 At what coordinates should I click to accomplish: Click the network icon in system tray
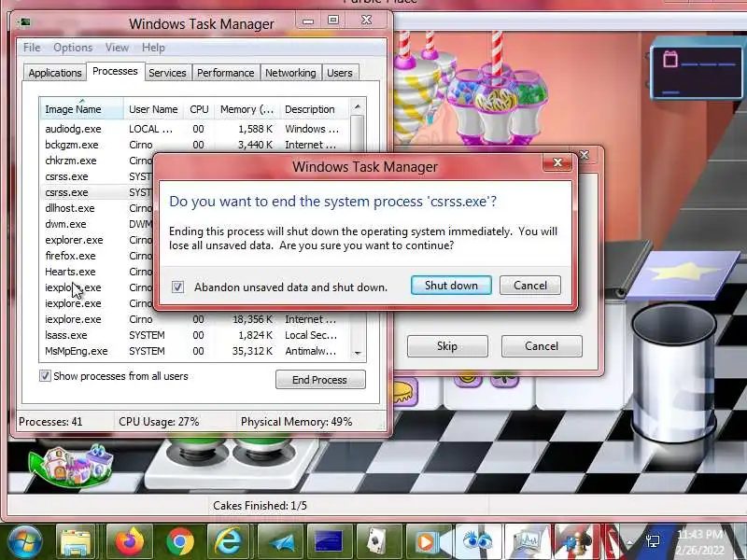coord(653,541)
